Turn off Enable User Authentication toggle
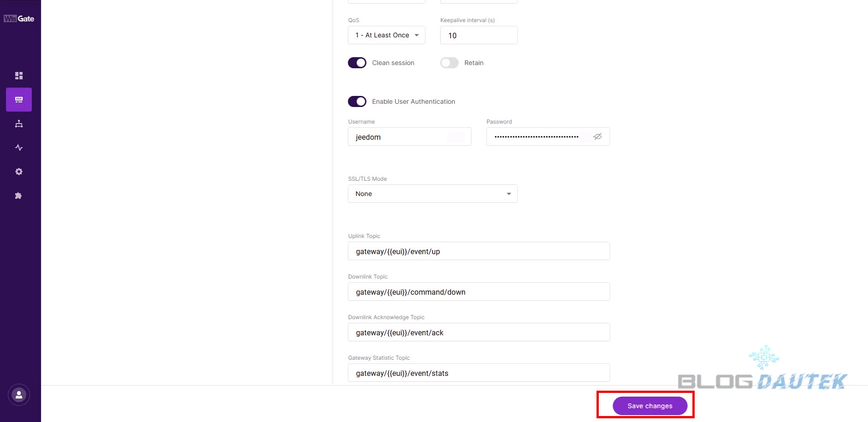The width and height of the screenshot is (868, 422). coord(357,101)
